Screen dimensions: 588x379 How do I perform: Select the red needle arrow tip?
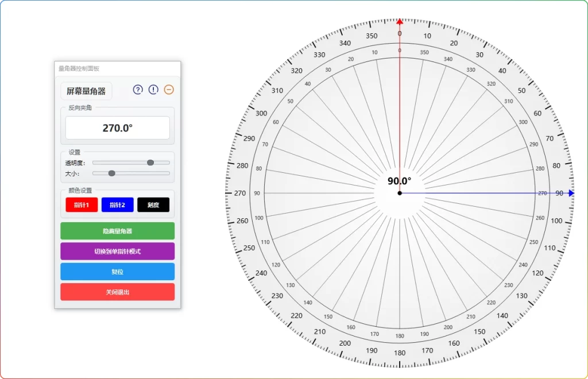(400, 23)
